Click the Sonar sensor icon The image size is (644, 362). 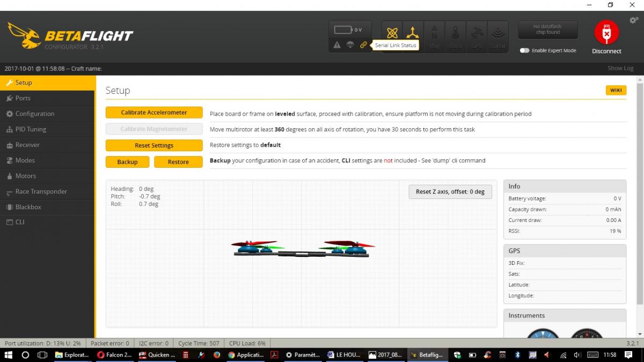point(497,36)
